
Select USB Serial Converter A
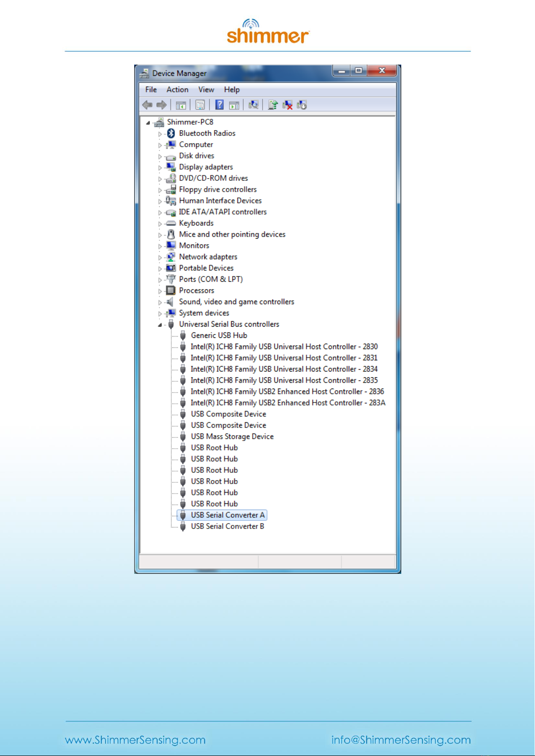[228, 515]
